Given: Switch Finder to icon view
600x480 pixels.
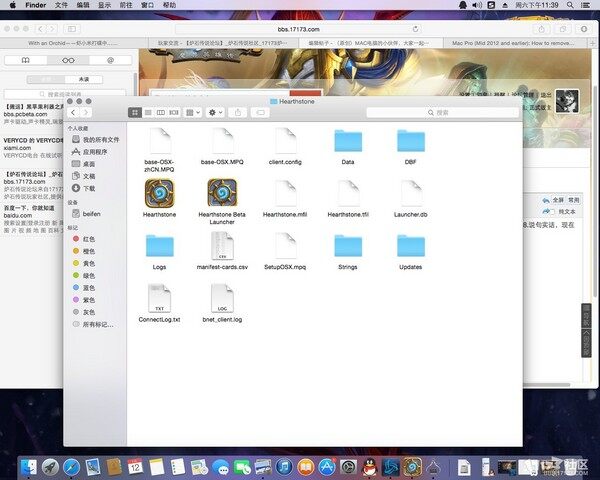Looking at the screenshot, I should click(x=135, y=113).
